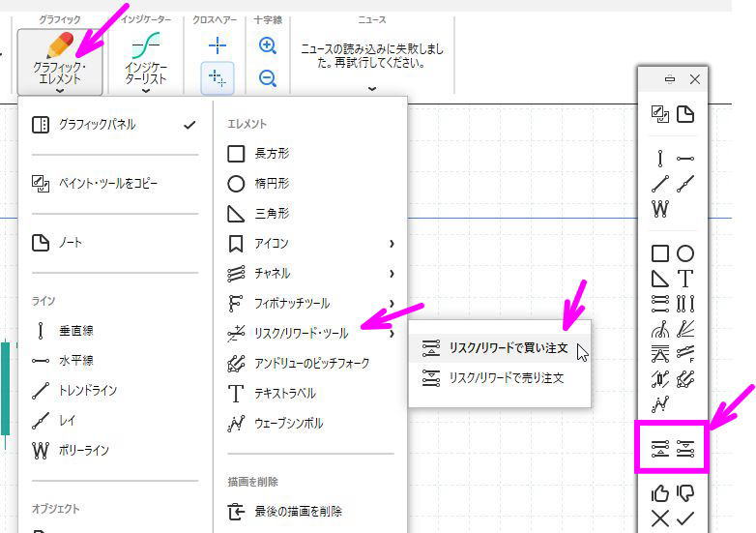Pick 三角形 element from menu

[310, 214]
